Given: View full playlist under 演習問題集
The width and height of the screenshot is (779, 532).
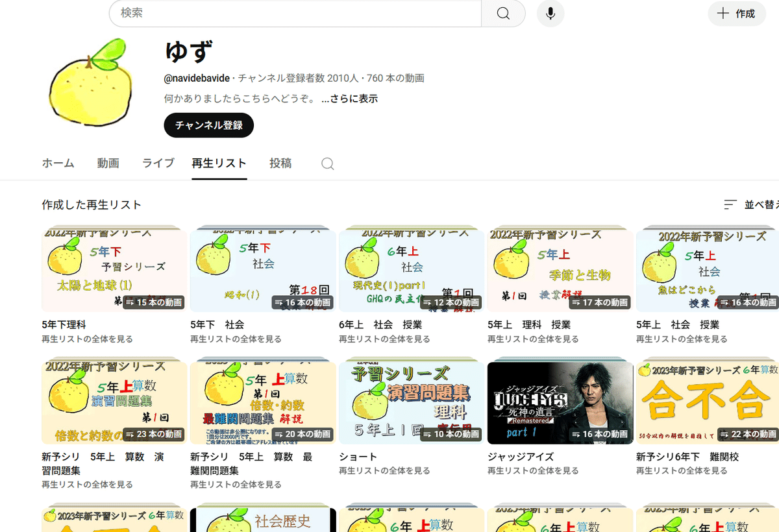Looking at the screenshot, I should coord(87,484).
